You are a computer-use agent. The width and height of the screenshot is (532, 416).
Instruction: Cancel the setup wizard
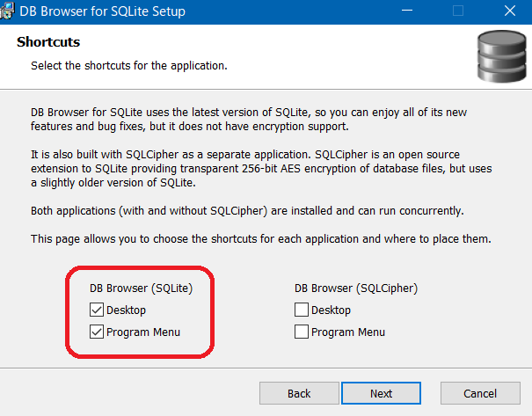coord(480,393)
